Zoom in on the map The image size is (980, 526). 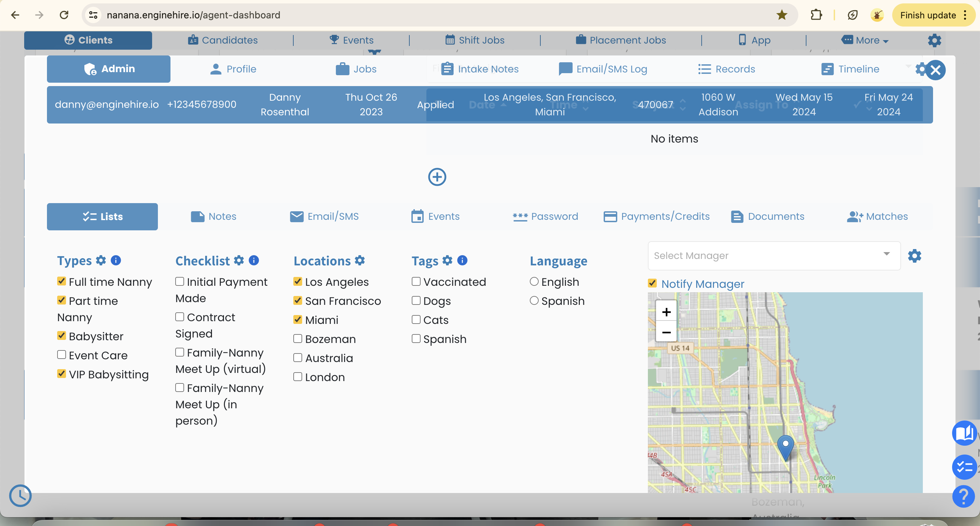[x=667, y=312]
